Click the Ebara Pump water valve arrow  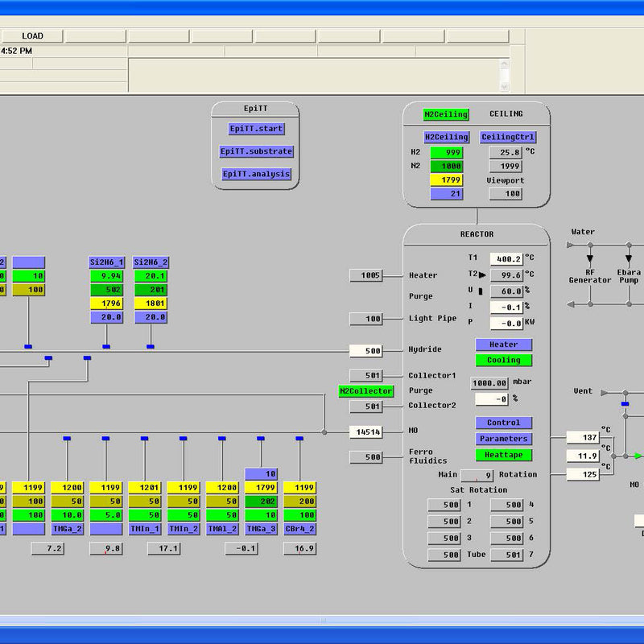[x=629, y=259]
